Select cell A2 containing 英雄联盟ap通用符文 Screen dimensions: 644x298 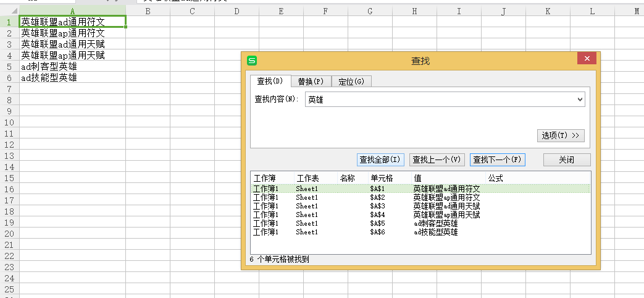coord(72,33)
